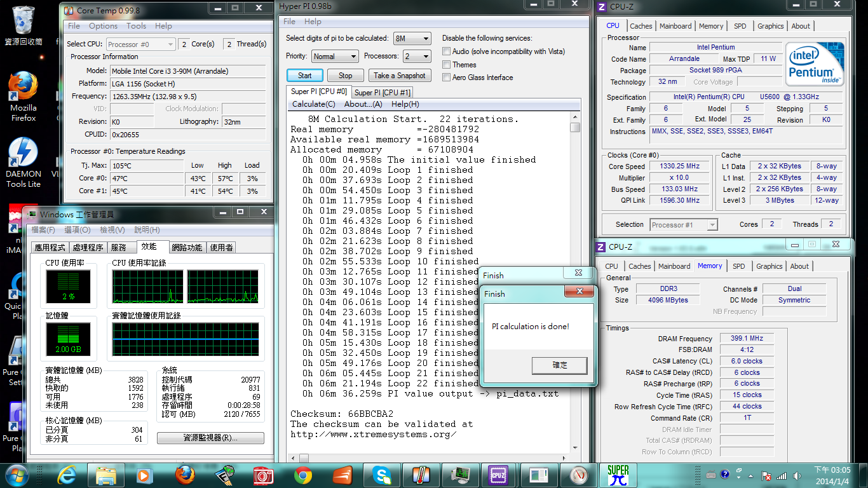
Task: Switch to CPU-Z Caches tab in top window
Action: (641, 26)
